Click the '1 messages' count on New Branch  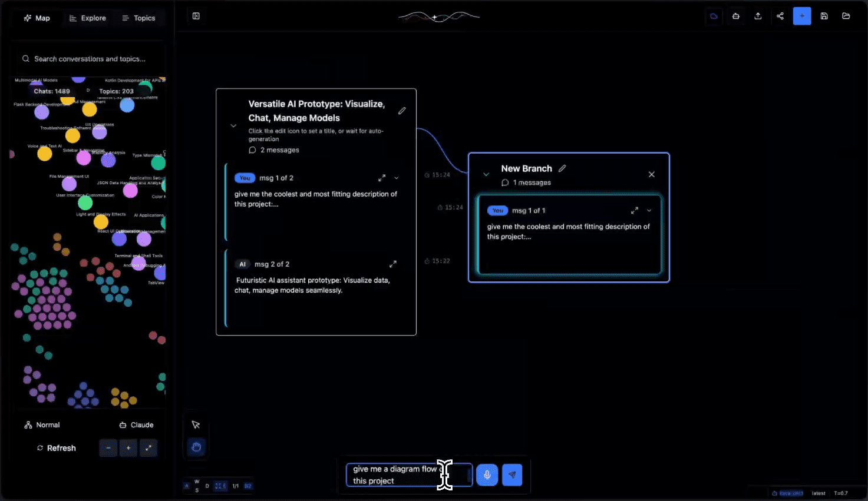click(526, 183)
